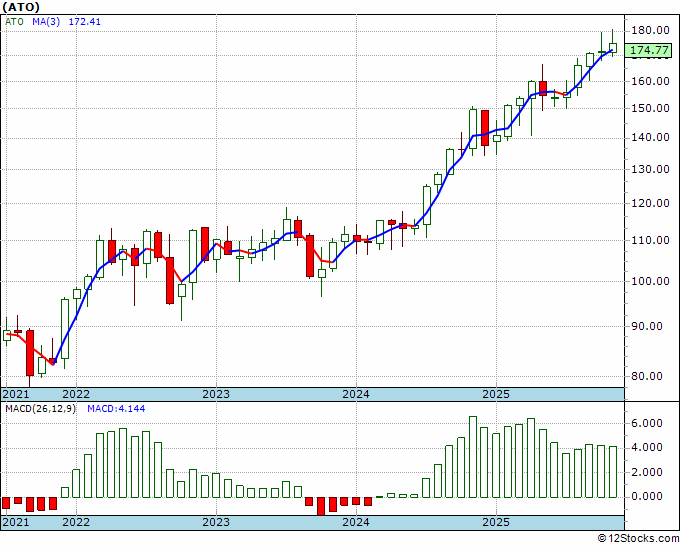680x546 pixels.
Task: Open the 12Stocks.com copyright link
Action: (x=638, y=539)
